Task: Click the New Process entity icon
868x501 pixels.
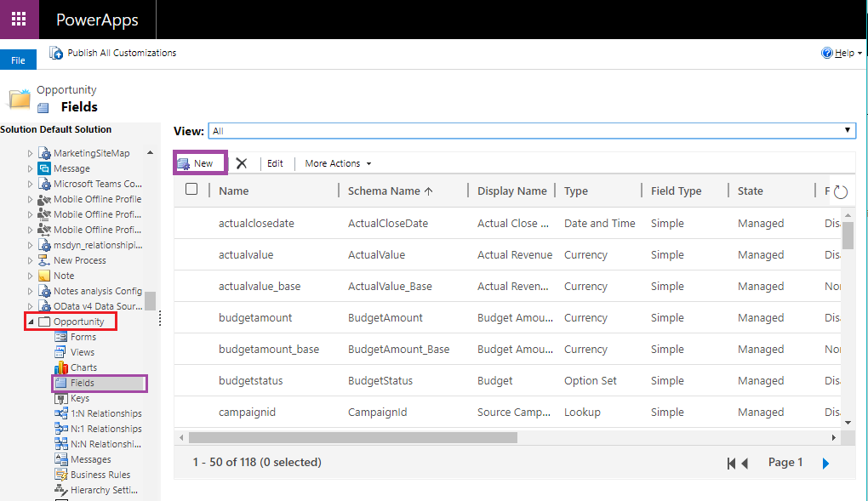Action: (45, 260)
